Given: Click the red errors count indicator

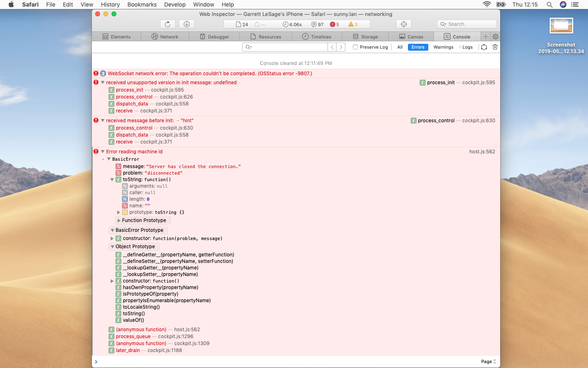Looking at the screenshot, I should click(x=335, y=25).
